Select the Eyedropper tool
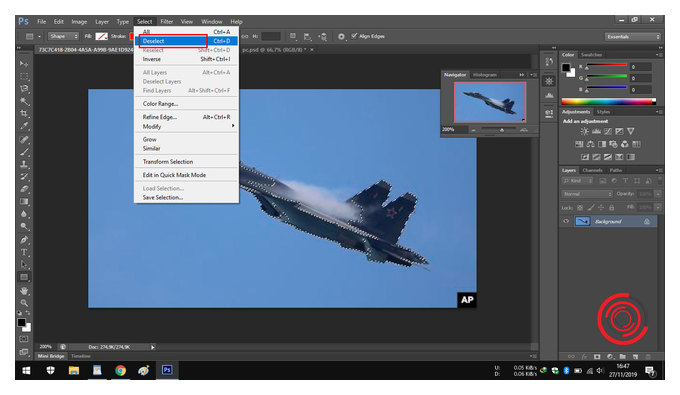 click(x=24, y=126)
